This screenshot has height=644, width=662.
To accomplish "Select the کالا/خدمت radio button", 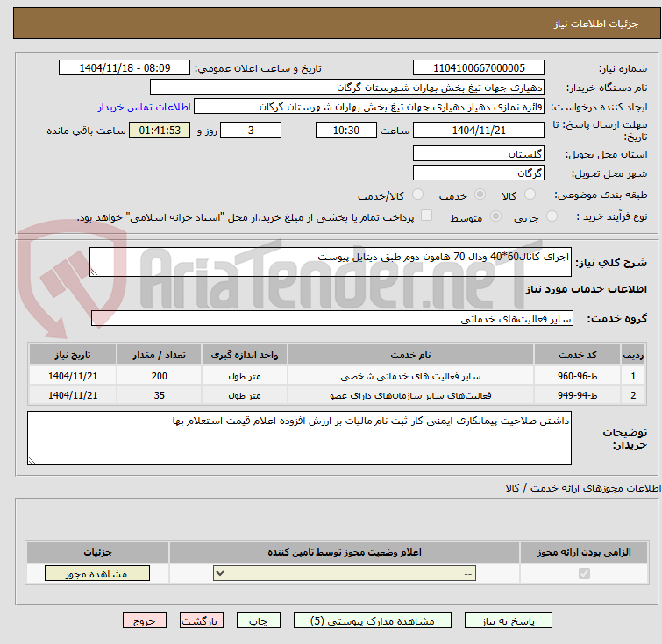I will (x=417, y=195).
